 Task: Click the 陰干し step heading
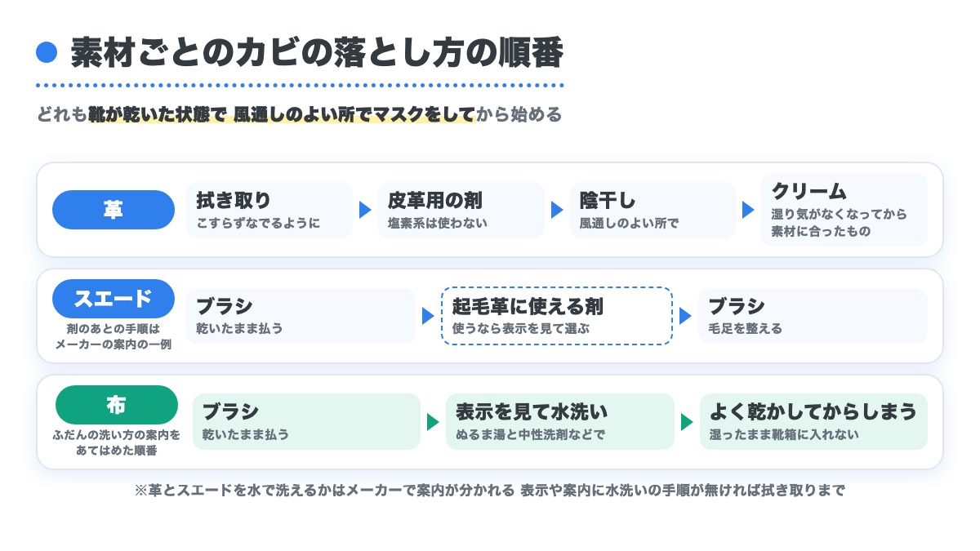[608, 200]
